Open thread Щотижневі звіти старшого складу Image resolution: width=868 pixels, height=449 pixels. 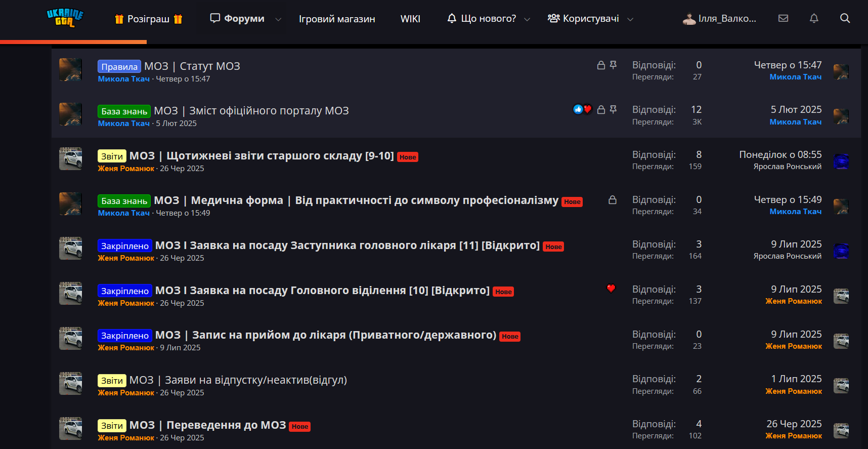coord(262,156)
